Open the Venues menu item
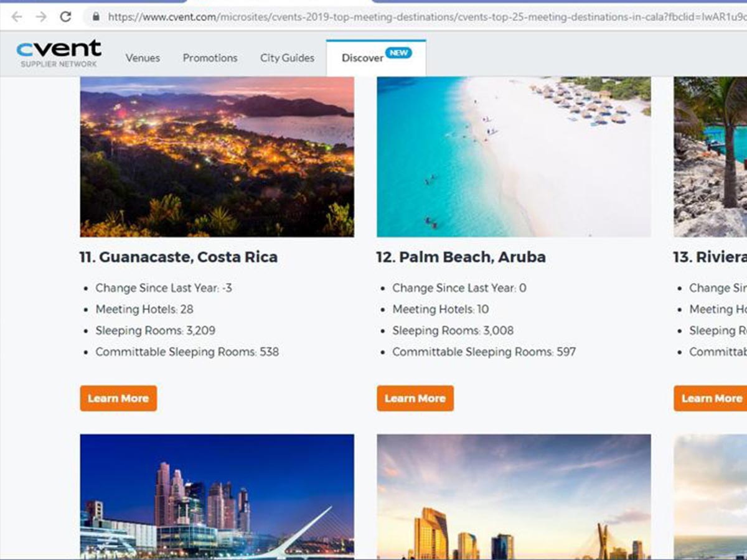The width and height of the screenshot is (747, 560). coord(143,58)
